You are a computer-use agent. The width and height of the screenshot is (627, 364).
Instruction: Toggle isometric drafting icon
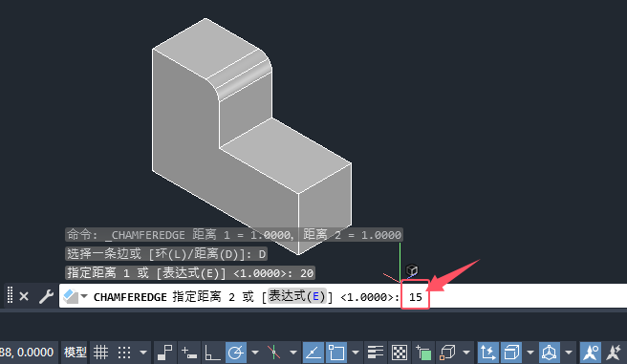pos(274,353)
